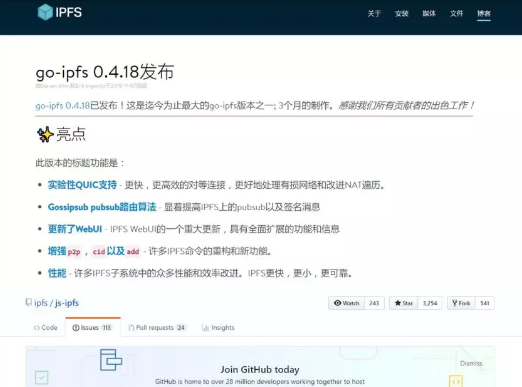Viewport: 522px width, 387px height.
Task: Click the yellow code brackets icon in the banner
Action: tap(456, 381)
